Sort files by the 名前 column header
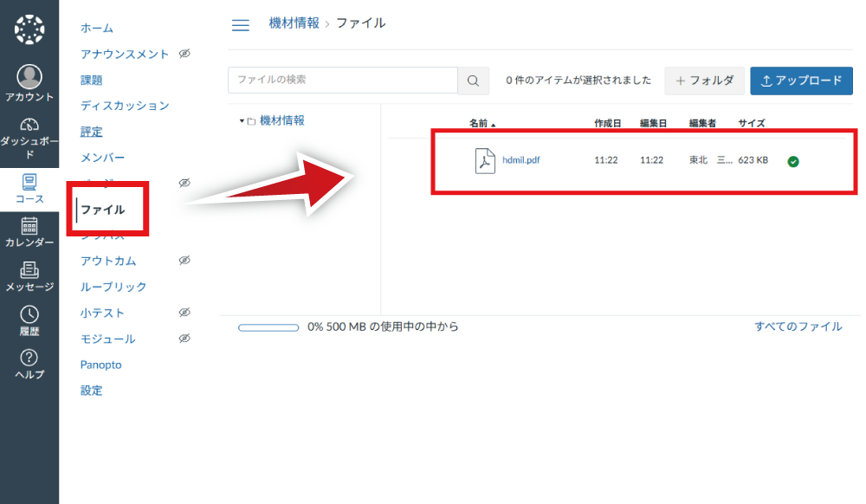The height and width of the screenshot is (504, 866). pyautogui.click(x=479, y=124)
